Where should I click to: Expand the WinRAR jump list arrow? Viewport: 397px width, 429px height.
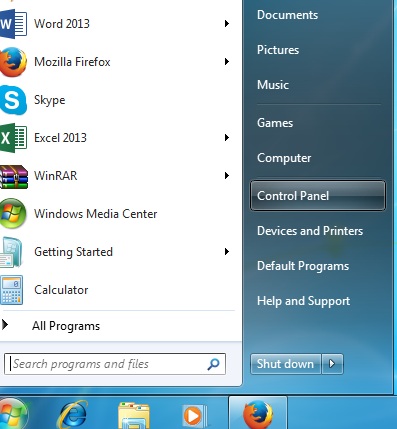pyautogui.click(x=227, y=176)
